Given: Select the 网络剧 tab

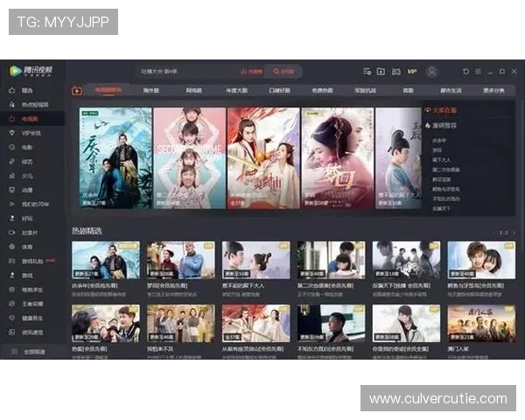Looking at the screenshot, I should [x=194, y=90].
